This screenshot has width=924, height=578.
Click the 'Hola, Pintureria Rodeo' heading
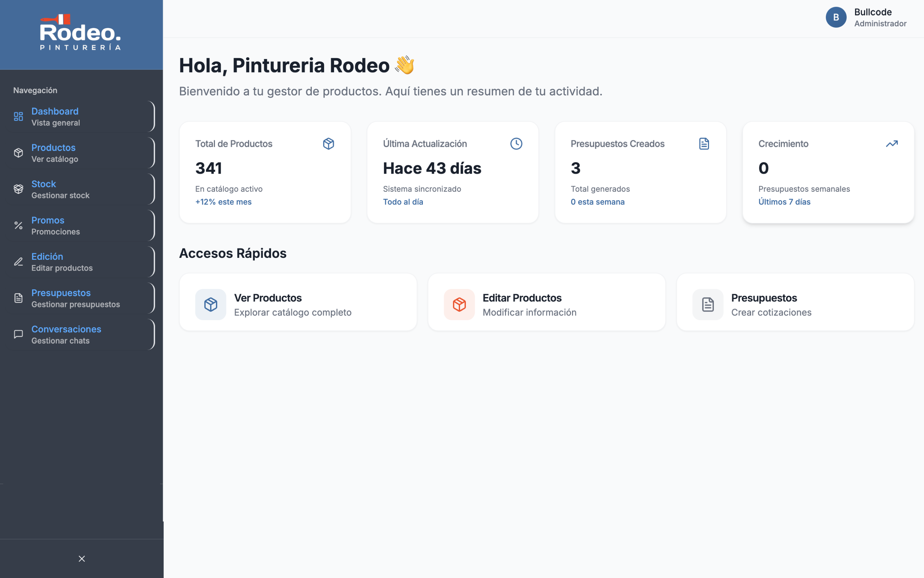click(284, 65)
